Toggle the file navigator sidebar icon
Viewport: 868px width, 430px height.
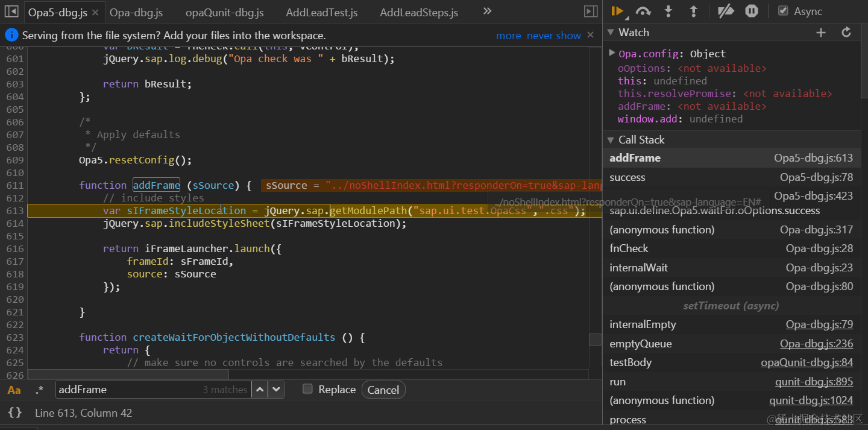[11, 11]
